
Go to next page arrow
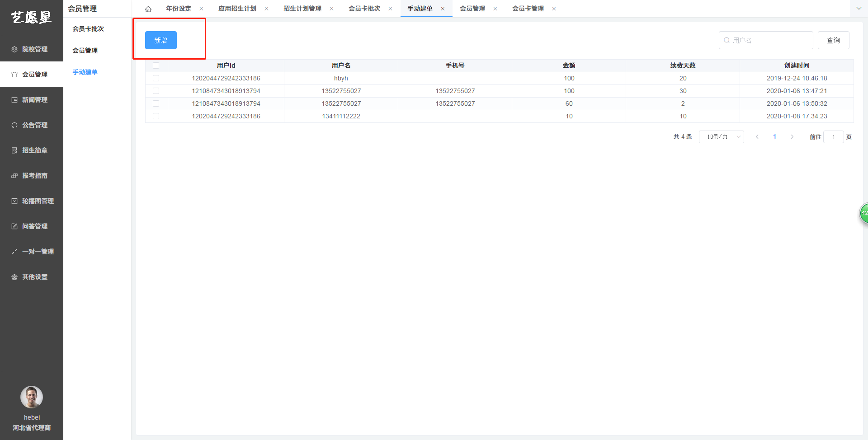[792, 137]
